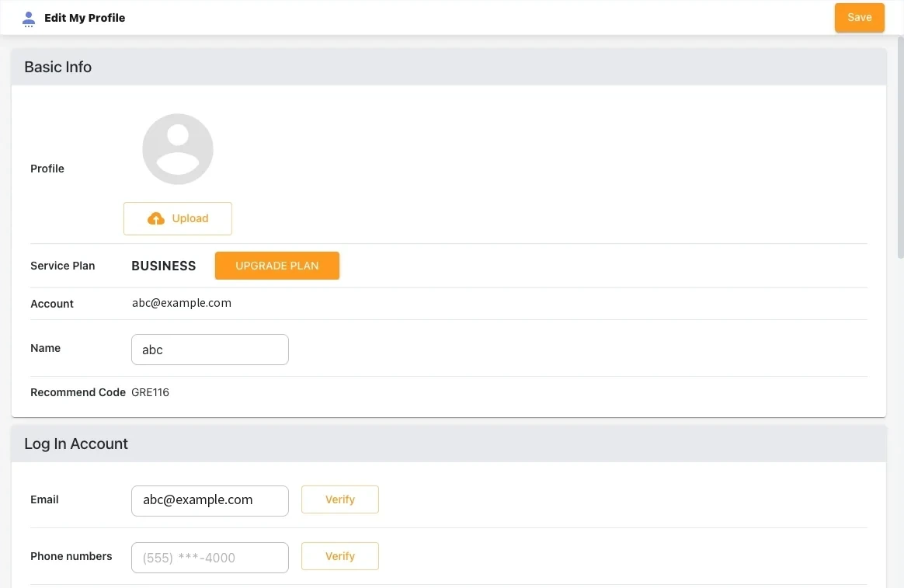The width and height of the screenshot is (904, 588).
Task: Upload a new profile photo
Action: point(178,218)
